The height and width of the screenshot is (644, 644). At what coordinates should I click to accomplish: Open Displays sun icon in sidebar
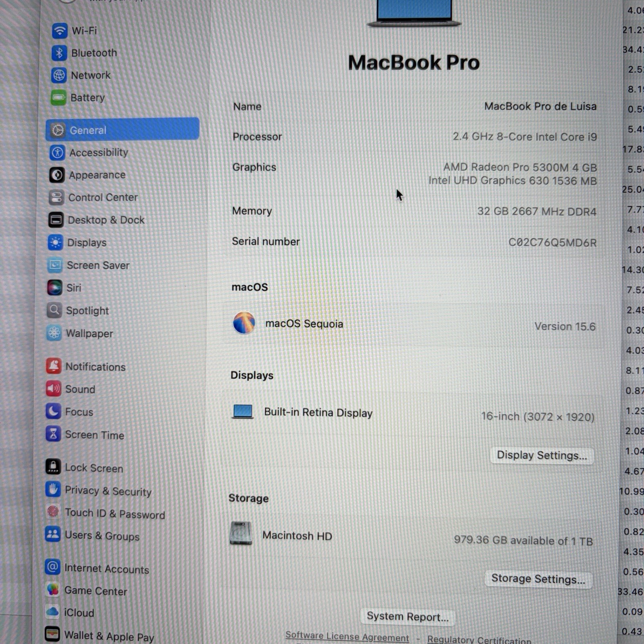(55, 243)
